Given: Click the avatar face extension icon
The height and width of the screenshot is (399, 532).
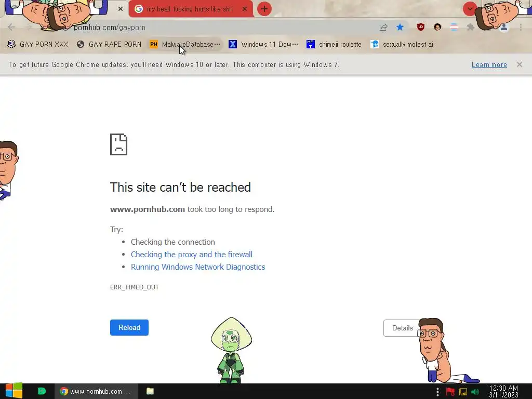Looking at the screenshot, I should point(437,27).
